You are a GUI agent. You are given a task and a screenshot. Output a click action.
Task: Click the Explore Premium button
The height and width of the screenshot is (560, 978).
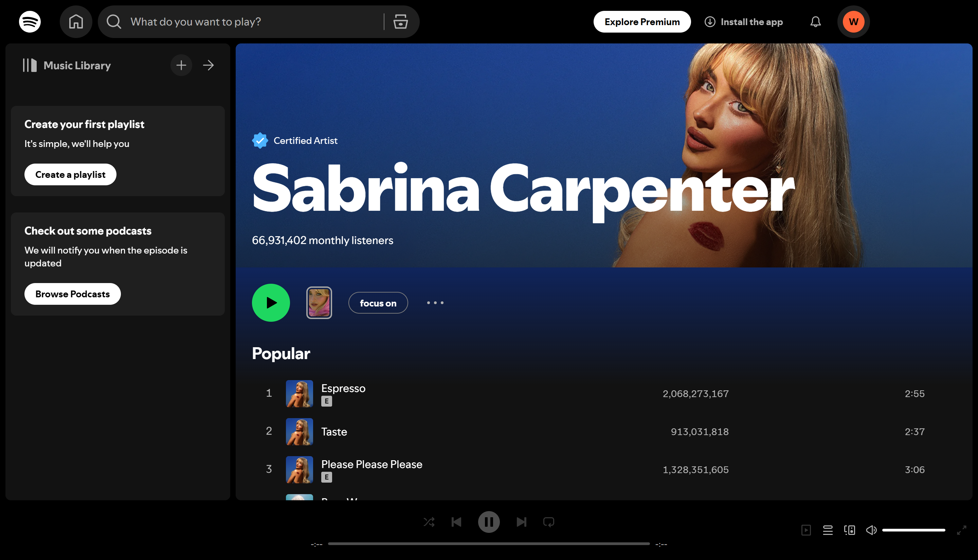click(642, 22)
